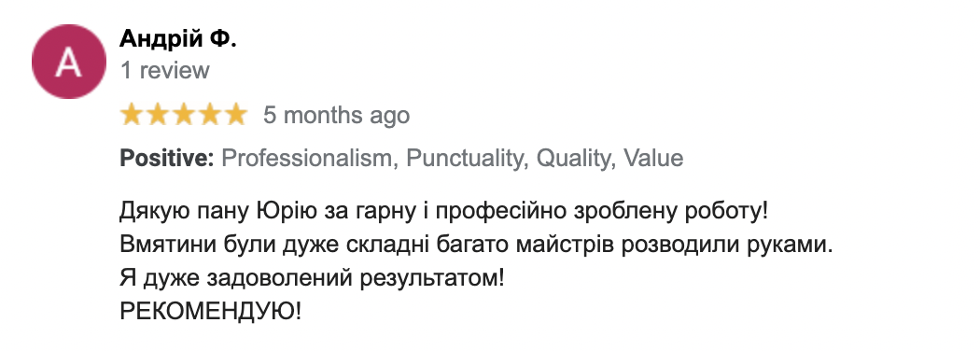Click the pink avatar with letter A
The height and width of the screenshot is (351, 980).
tap(69, 62)
